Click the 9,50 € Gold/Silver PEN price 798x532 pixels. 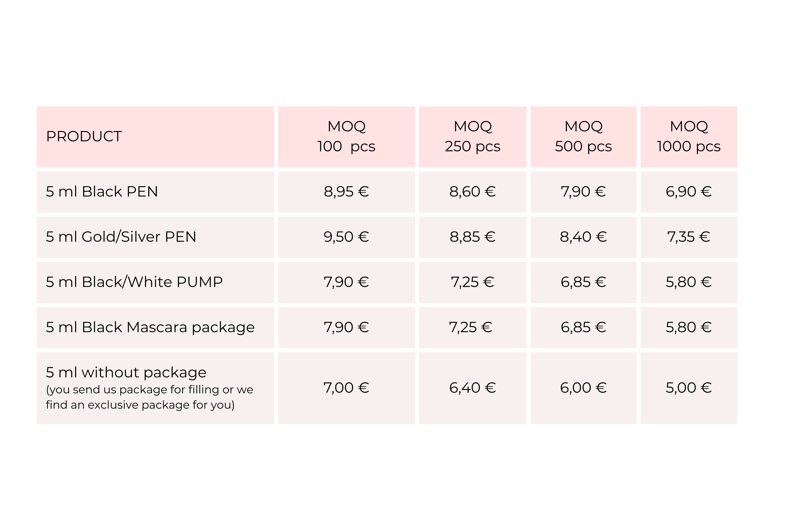[346, 237]
